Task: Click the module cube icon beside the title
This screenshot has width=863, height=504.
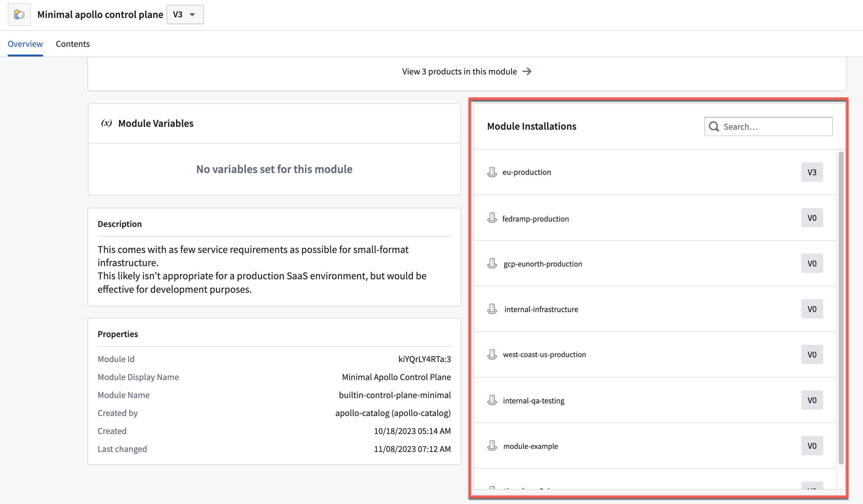Action: [19, 14]
